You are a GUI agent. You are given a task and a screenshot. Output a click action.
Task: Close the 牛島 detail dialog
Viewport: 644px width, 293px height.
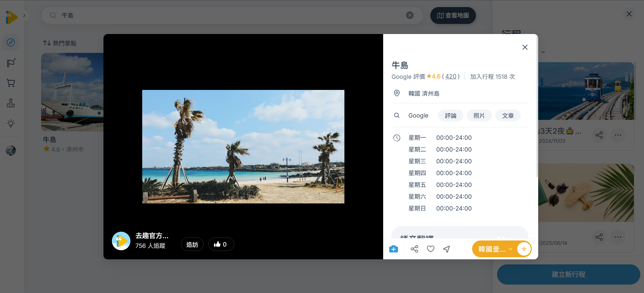click(x=525, y=47)
